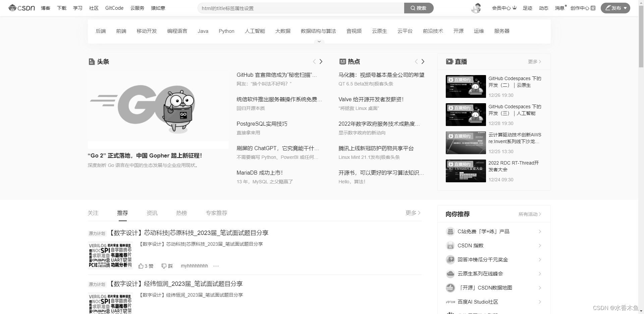Image resolution: width=644 pixels, height=314 pixels.
Task: Open the Go 2 headline banner image
Action: tap(158, 110)
